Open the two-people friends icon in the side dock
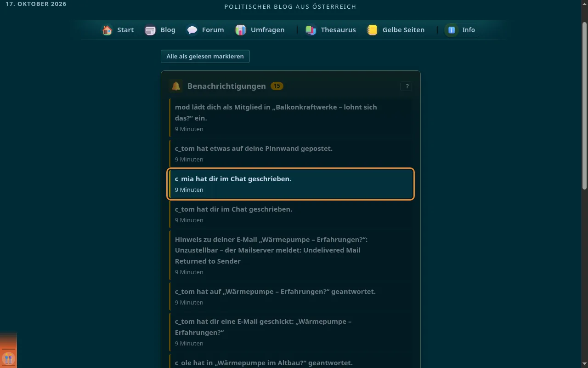 click(8, 358)
